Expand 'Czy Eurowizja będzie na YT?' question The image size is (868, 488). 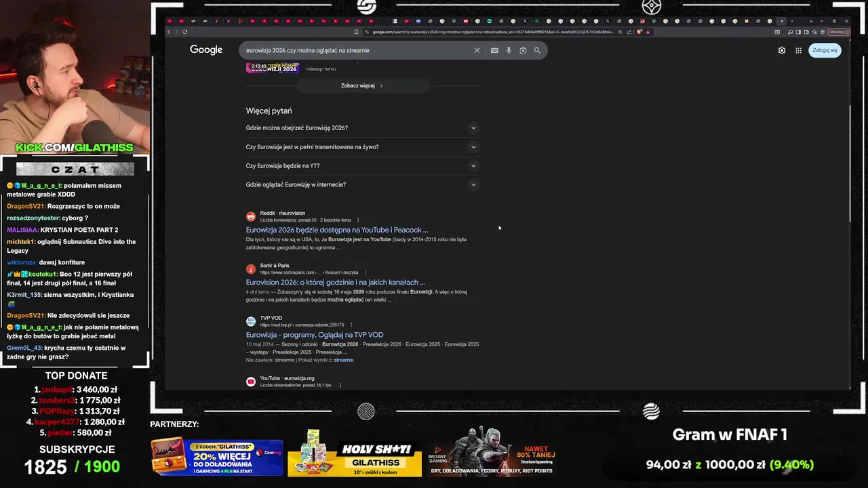point(363,165)
